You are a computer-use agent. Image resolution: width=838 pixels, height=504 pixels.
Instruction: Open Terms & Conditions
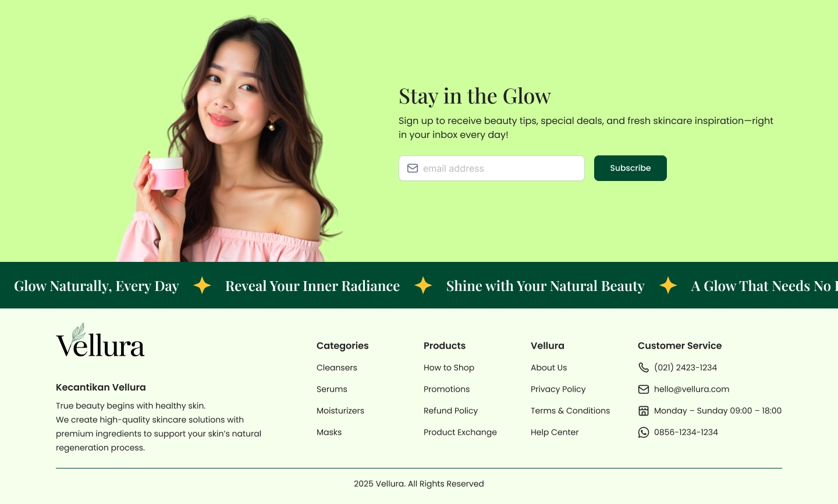pos(570,411)
